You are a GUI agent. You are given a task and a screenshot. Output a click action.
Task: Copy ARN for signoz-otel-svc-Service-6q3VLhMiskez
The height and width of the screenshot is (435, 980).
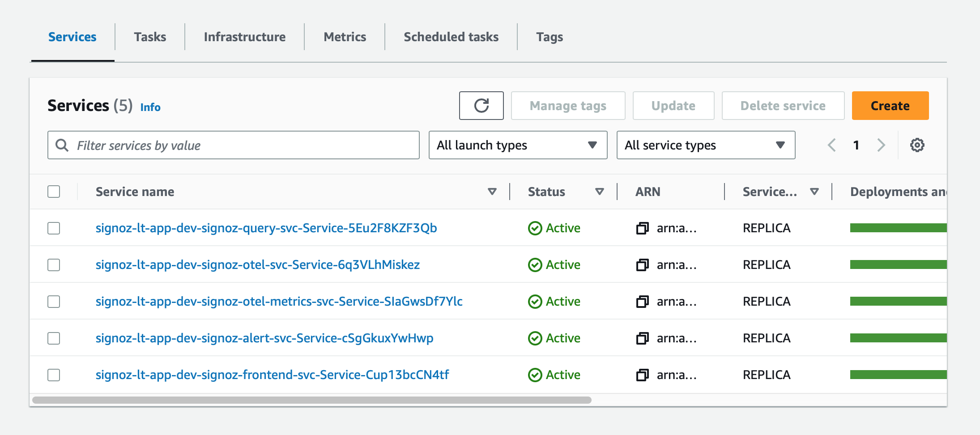click(x=643, y=265)
